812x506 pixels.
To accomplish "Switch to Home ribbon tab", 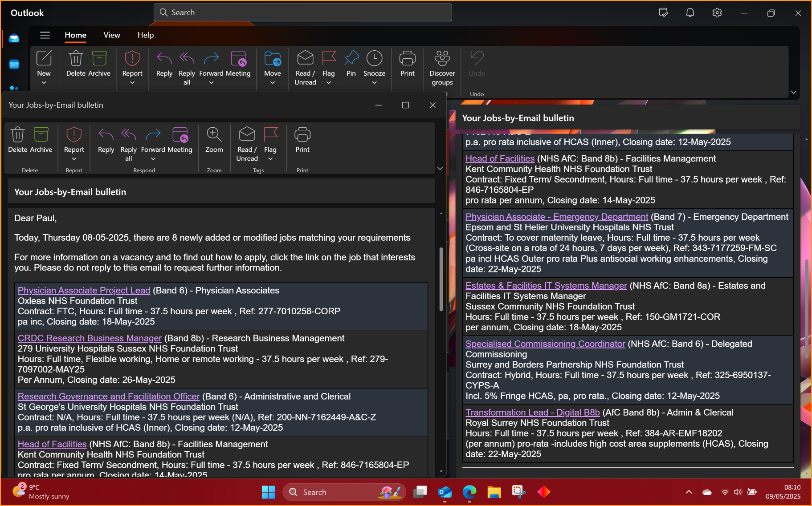I will [75, 35].
